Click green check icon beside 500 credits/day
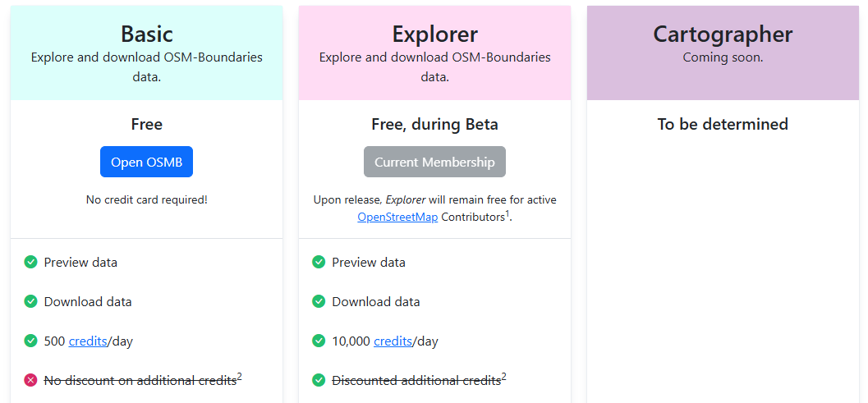868x403 pixels. 30,341
